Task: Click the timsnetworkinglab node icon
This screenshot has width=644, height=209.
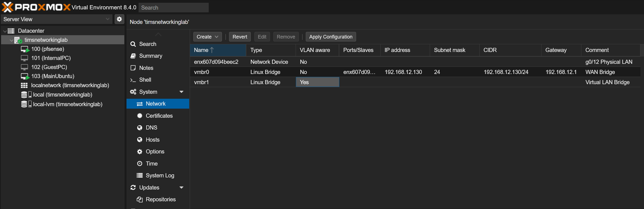Action: pos(18,40)
